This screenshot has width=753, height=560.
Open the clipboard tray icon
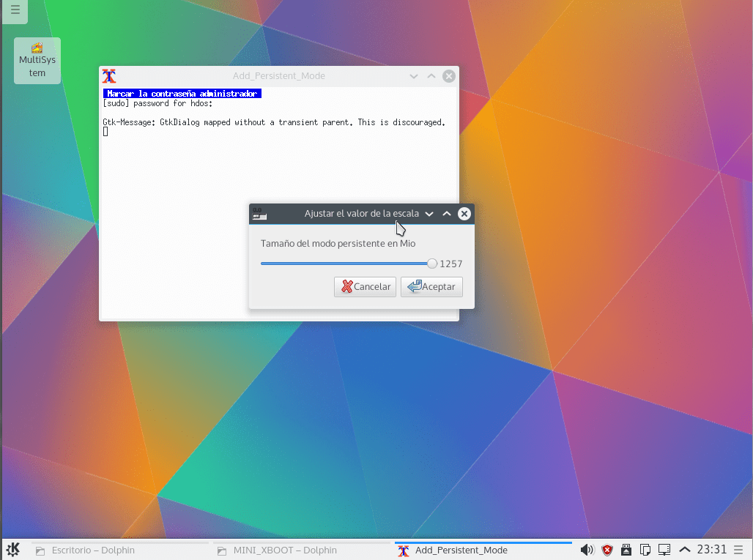click(645, 550)
